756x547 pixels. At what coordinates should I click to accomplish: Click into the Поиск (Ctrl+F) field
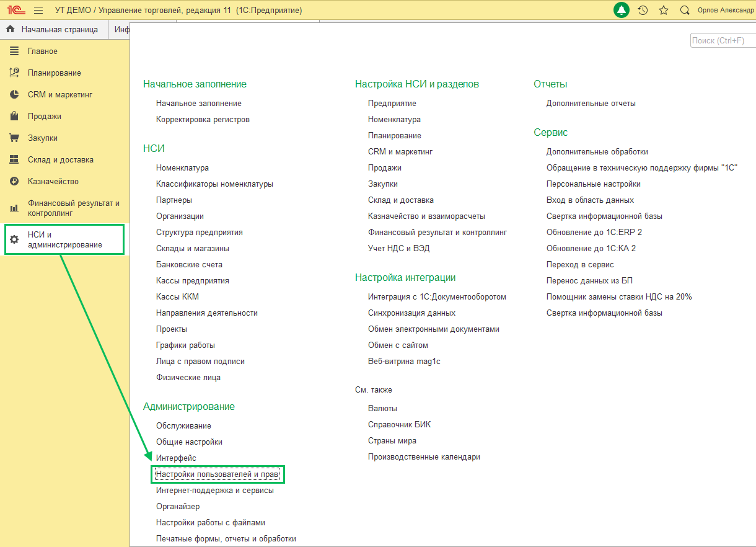click(723, 40)
